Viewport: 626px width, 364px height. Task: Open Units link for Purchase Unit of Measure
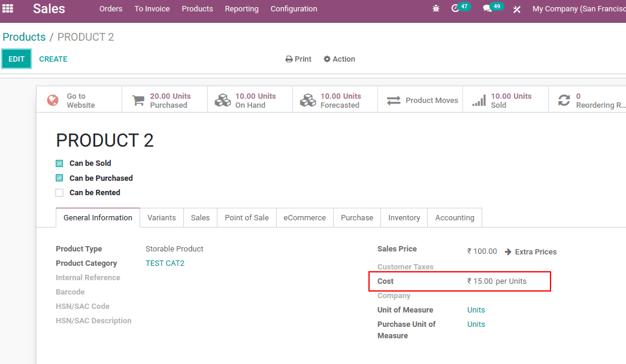tap(476, 324)
